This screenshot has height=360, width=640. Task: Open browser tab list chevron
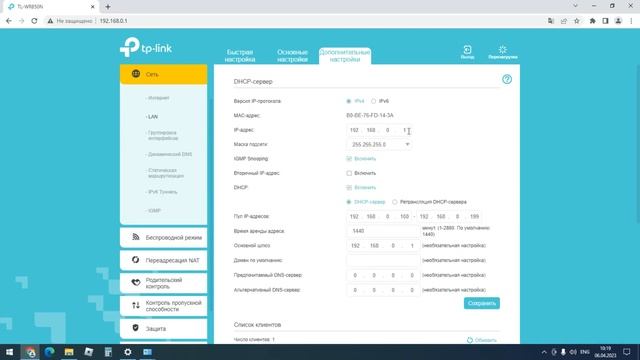[x=576, y=6]
